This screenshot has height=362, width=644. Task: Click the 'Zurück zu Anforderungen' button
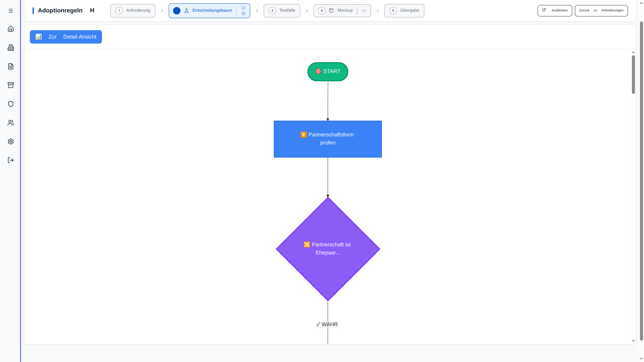(x=601, y=10)
